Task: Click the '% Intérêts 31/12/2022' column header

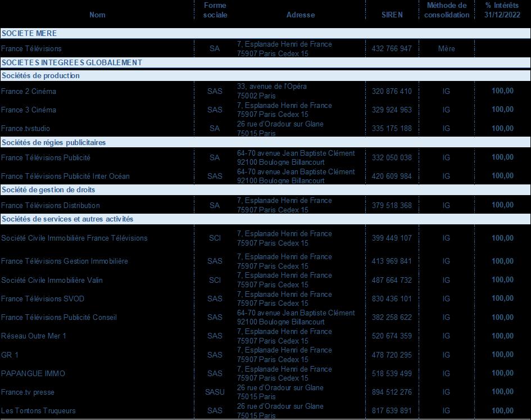Action: (x=502, y=10)
